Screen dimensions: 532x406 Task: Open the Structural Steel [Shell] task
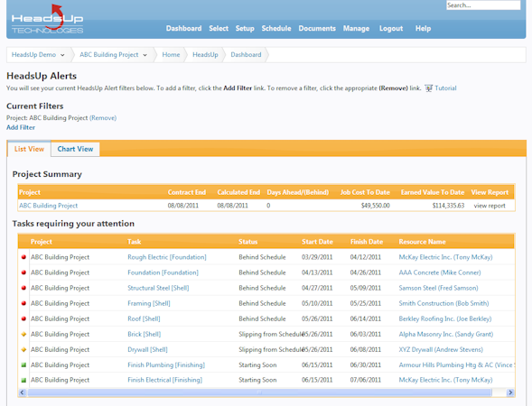[x=158, y=288]
